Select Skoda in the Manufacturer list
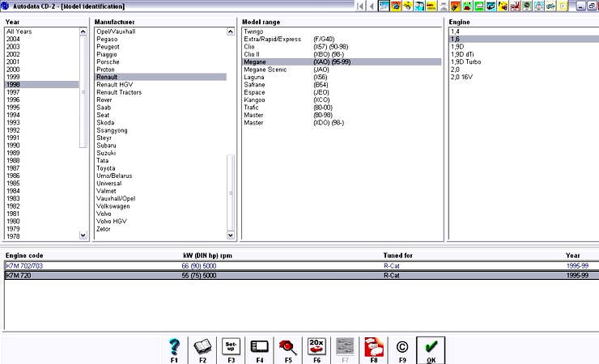The height and width of the screenshot is (364, 599). (x=160, y=122)
